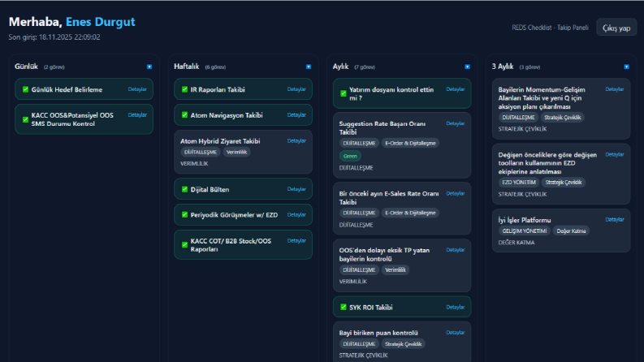Collapse the Günlük column with its blue toggle

149,67
